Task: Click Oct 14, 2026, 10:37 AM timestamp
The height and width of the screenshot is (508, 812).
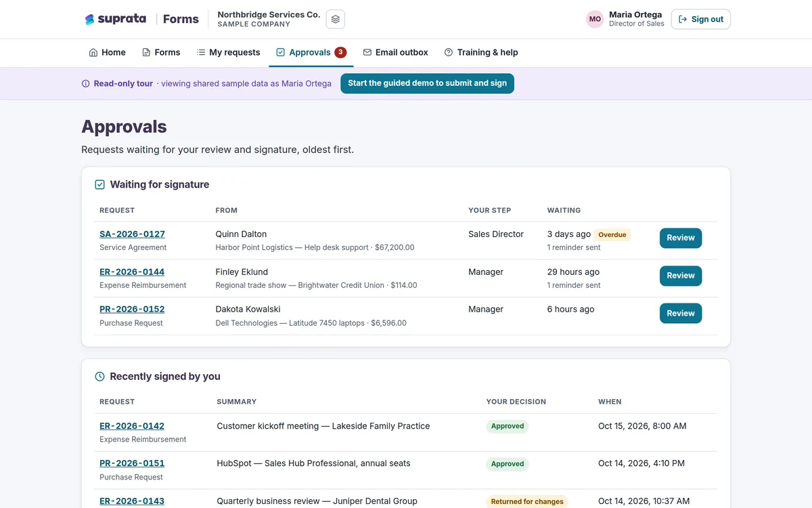Action: click(644, 501)
